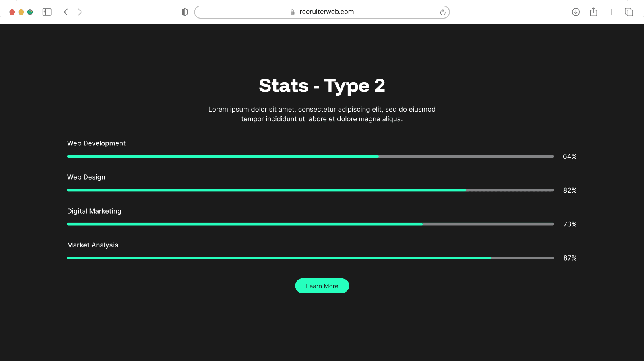Click the Web Design progress bar
644x361 pixels.
pos(310,190)
